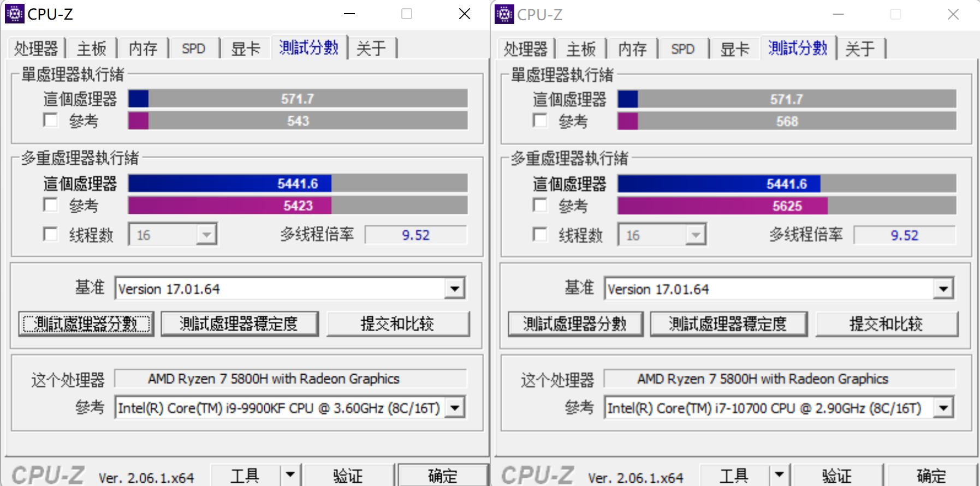The height and width of the screenshot is (486, 980).
Task: Click 提交和比較 button in right window
Action: point(887,324)
